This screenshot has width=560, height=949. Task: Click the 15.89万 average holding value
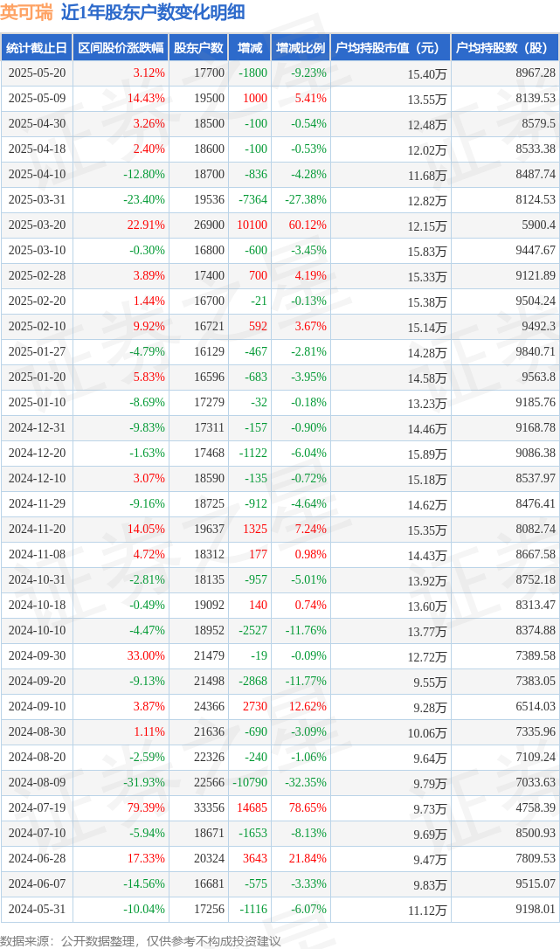click(x=427, y=454)
